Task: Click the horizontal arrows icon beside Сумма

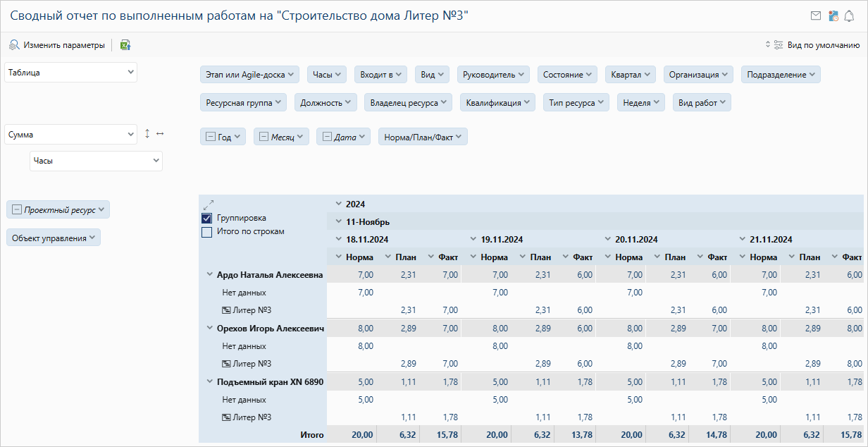Action: (x=160, y=133)
